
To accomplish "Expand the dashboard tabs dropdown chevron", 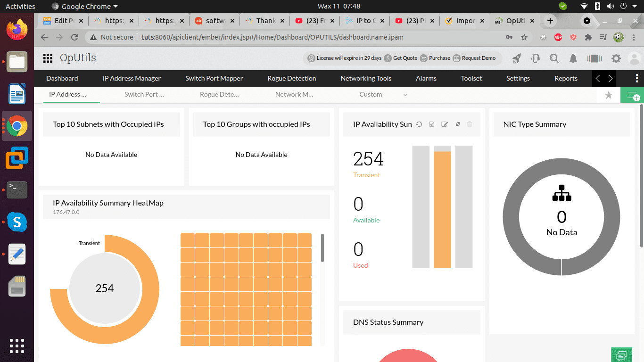I will pyautogui.click(x=405, y=95).
